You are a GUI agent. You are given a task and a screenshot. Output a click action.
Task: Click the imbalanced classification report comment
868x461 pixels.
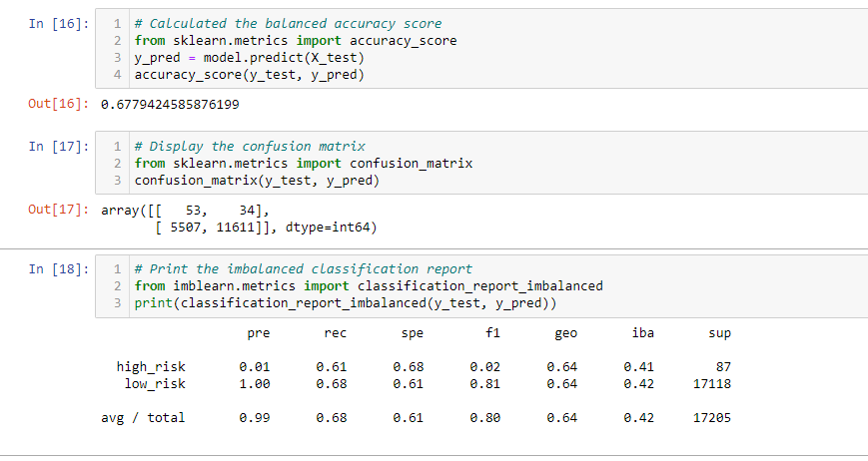coord(304,269)
